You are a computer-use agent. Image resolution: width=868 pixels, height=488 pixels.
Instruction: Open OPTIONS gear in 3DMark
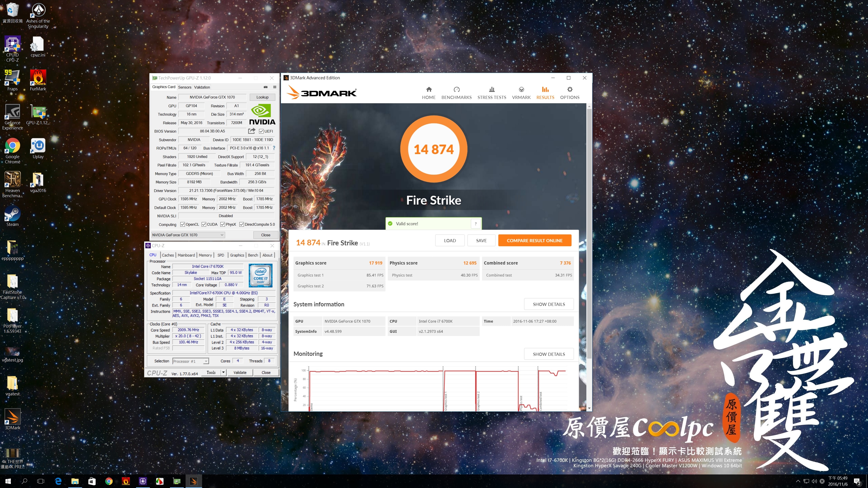click(x=569, y=93)
